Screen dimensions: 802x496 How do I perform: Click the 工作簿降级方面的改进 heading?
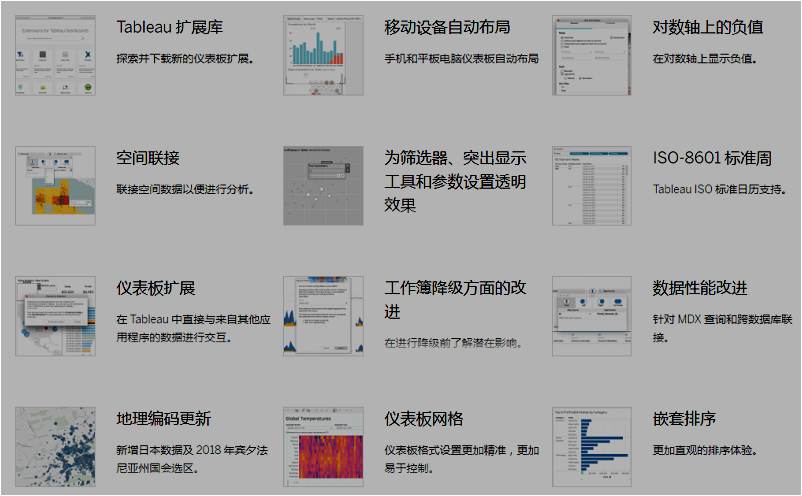click(455, 300)
